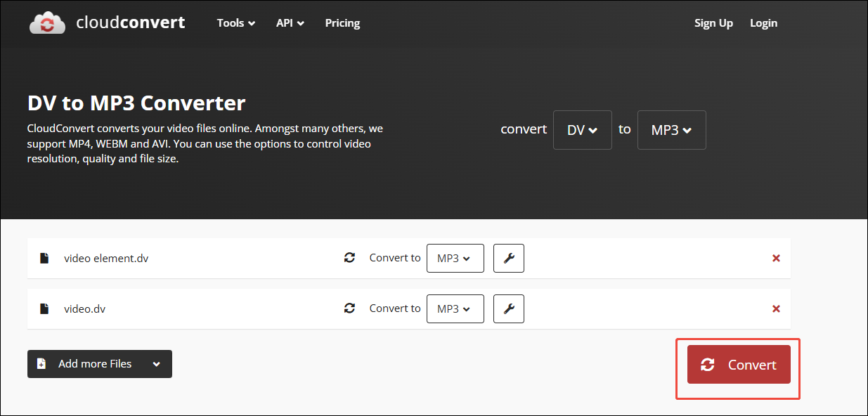The width and height of the screenshot is (868, 416).
Task: Click the cloudconvert logo icon
Action: (x=46, y=22)
